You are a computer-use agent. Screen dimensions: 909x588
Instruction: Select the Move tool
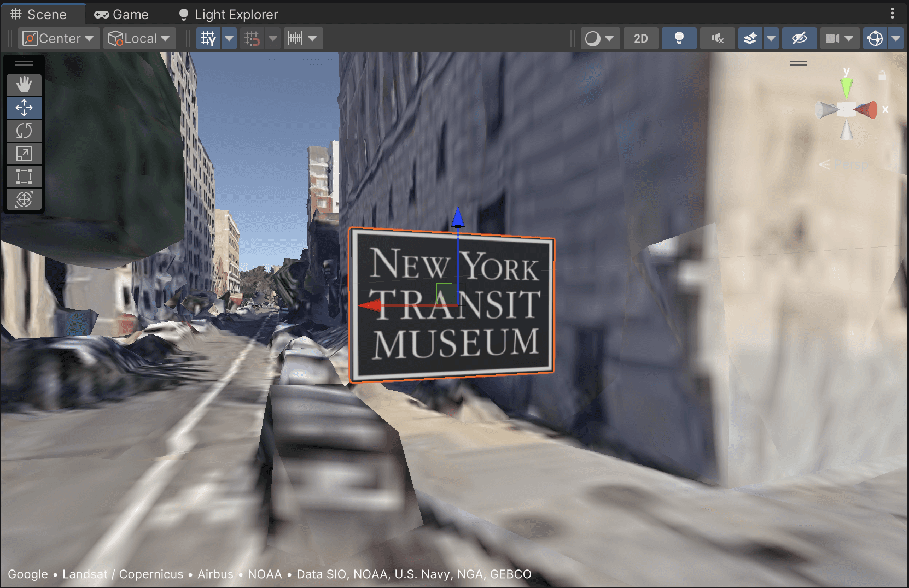24,108
